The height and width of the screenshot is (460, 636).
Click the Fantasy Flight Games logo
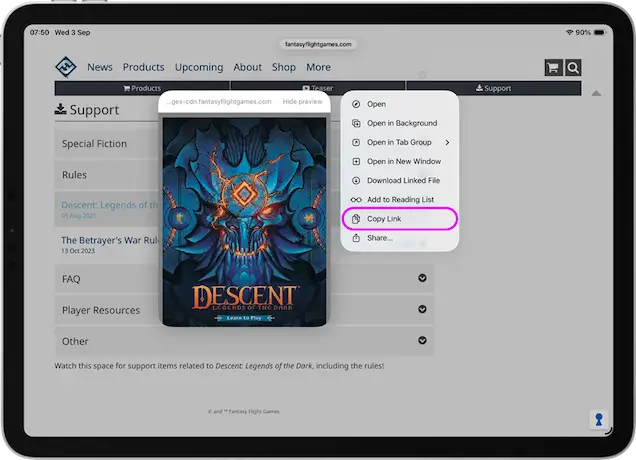pyautogui.click(x=66, y=67)
